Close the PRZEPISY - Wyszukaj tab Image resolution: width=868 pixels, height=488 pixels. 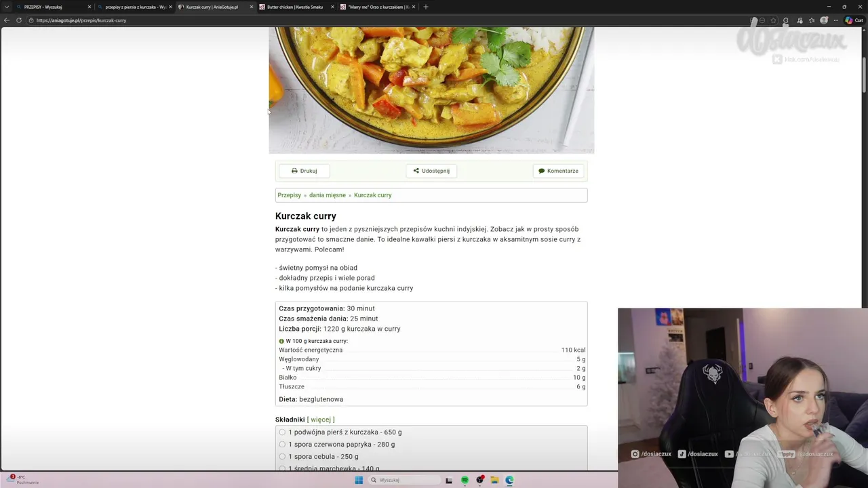(x=89, y=7)
